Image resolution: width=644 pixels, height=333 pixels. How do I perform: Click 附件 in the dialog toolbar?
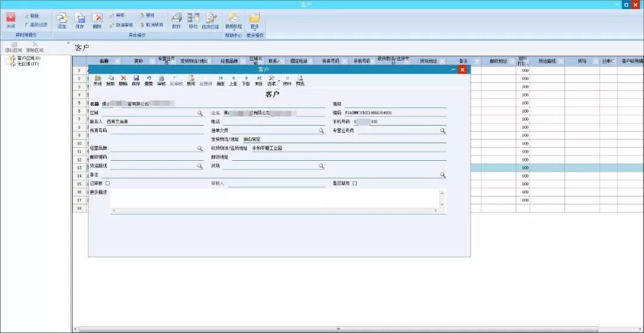(287, 80)
